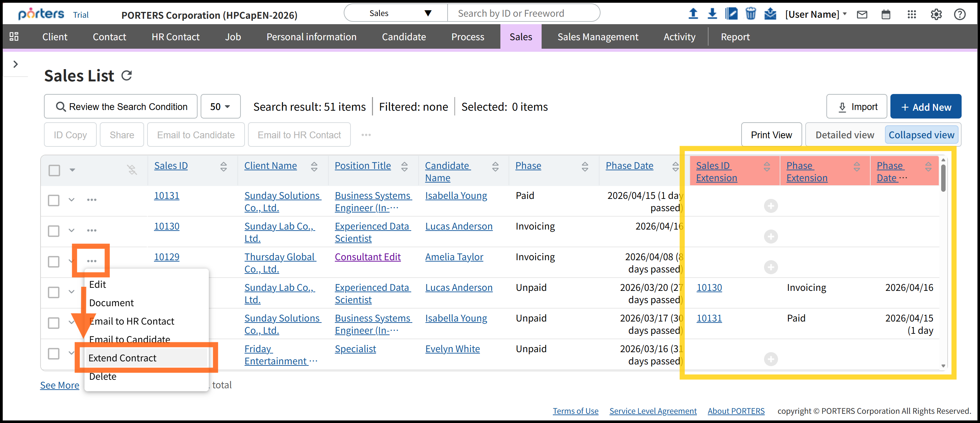The image size is (980, 423).
Task: Click the calendar icon in top bar
Action: click(886, 14)
